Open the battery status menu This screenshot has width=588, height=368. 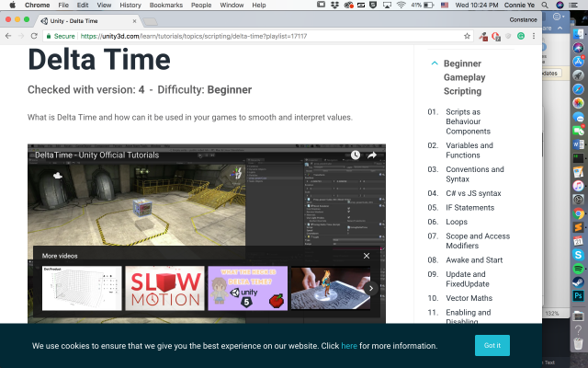423,5
